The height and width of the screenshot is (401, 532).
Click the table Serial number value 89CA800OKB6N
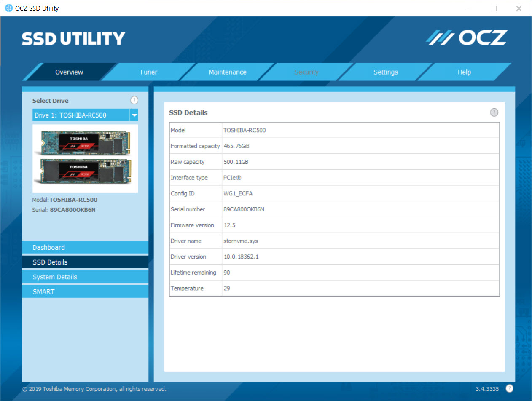[x=244, y=209]
